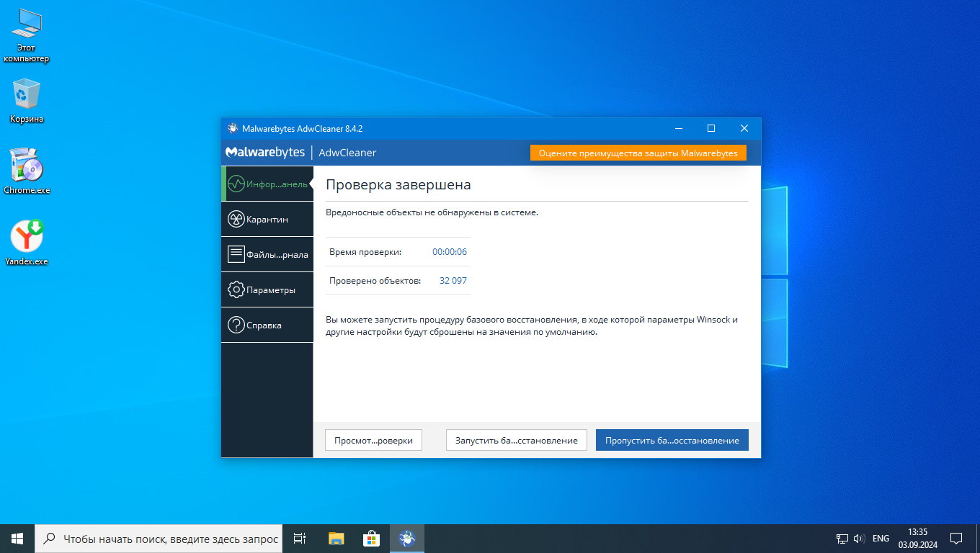Open the Справка help section
980x553 pixels.
[x=267, y=325]
